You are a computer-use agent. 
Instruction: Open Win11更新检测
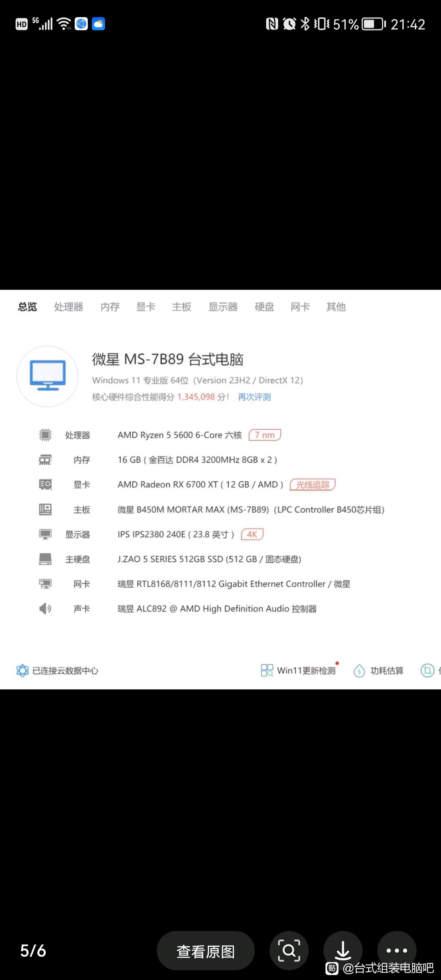(x=298, y=670)
